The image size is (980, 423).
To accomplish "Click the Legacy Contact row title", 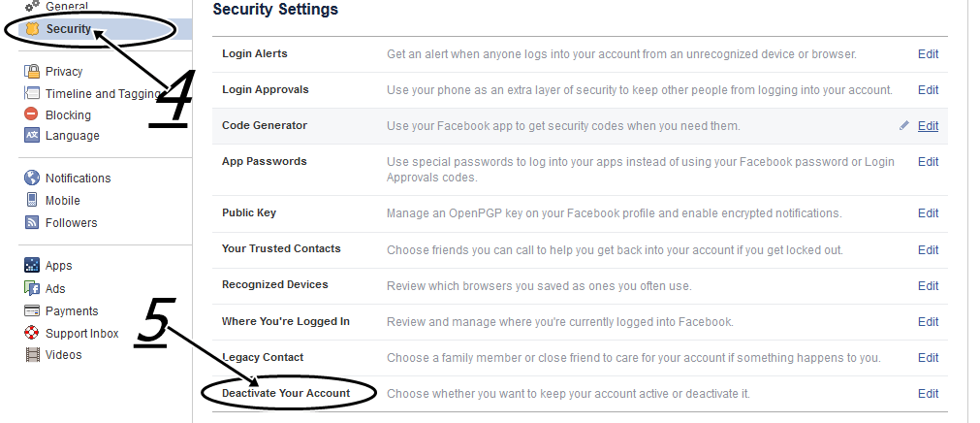I will click(263, 357).
